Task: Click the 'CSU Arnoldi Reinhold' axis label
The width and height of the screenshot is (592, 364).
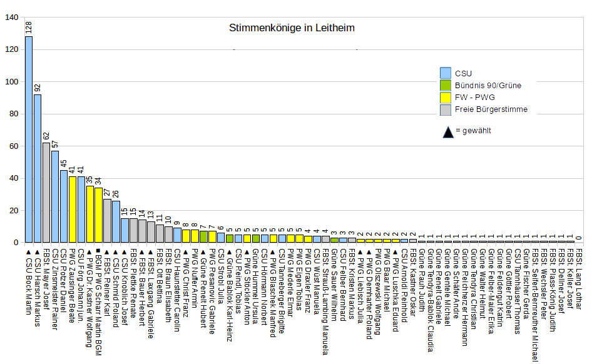Action: (404, 286)
